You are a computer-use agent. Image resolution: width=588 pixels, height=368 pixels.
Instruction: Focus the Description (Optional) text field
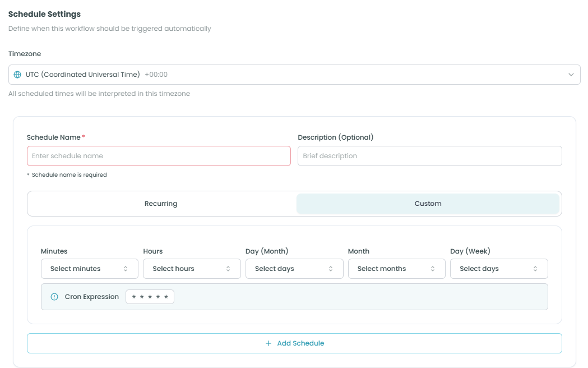[429, 156]
